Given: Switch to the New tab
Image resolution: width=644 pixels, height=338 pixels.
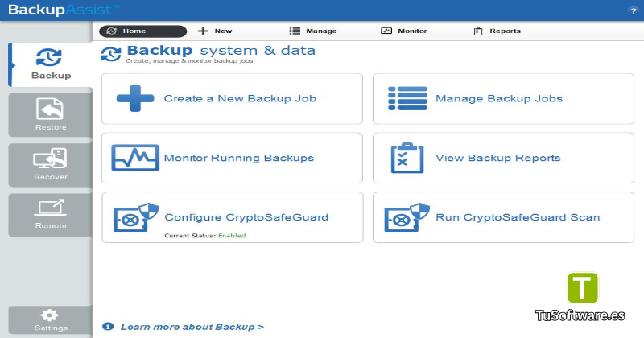Looking at the screenshot, I should pyautogui.click(x=215, y=31).
